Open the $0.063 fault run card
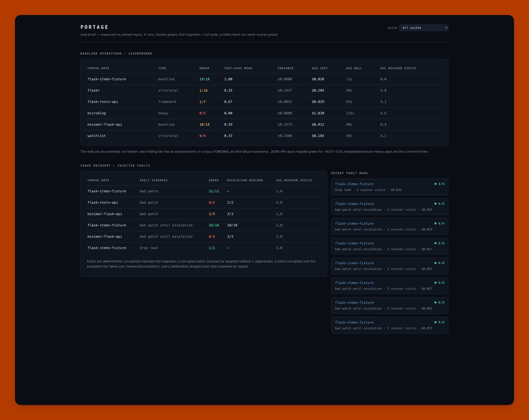The width and height of the screenshot is (529, 420). coord(390,305)
